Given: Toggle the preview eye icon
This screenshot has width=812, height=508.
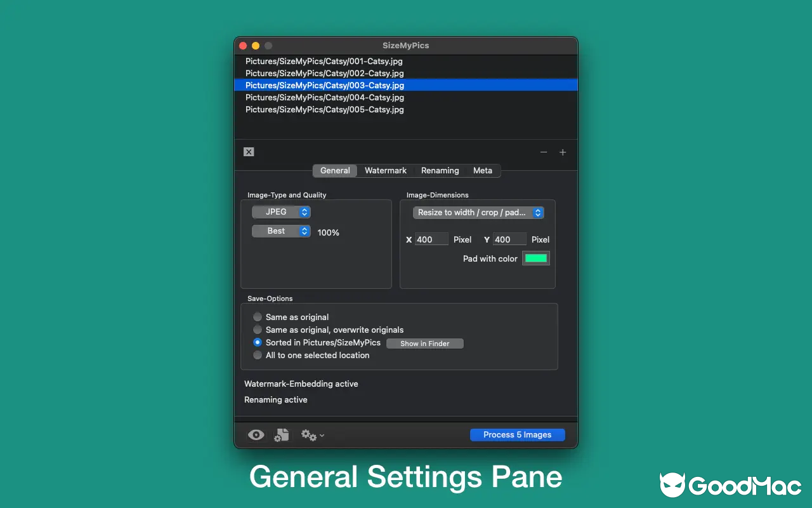Looking at the screenshot, I should 256,434.
